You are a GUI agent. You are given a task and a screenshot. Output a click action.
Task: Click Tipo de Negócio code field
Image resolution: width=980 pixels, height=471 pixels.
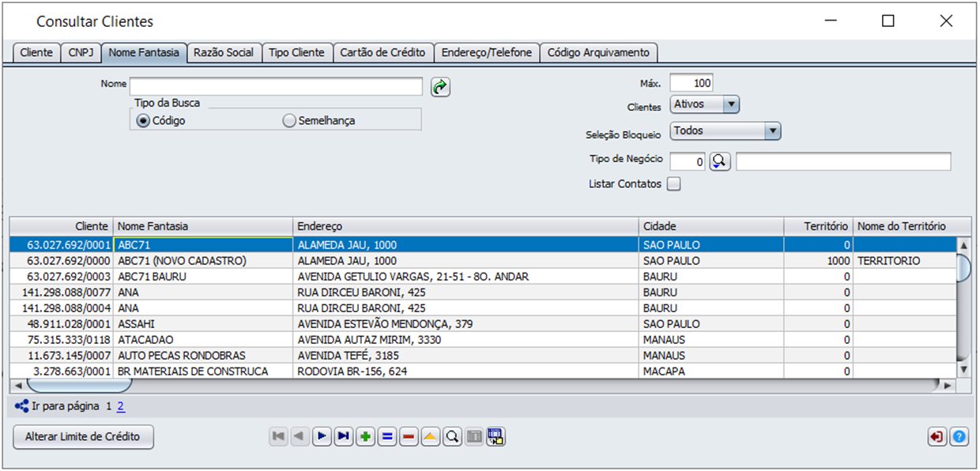[688, 161]
